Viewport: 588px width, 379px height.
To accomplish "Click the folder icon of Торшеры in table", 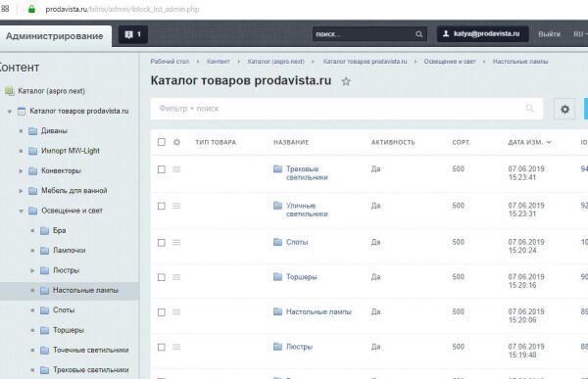I will 277,276.
